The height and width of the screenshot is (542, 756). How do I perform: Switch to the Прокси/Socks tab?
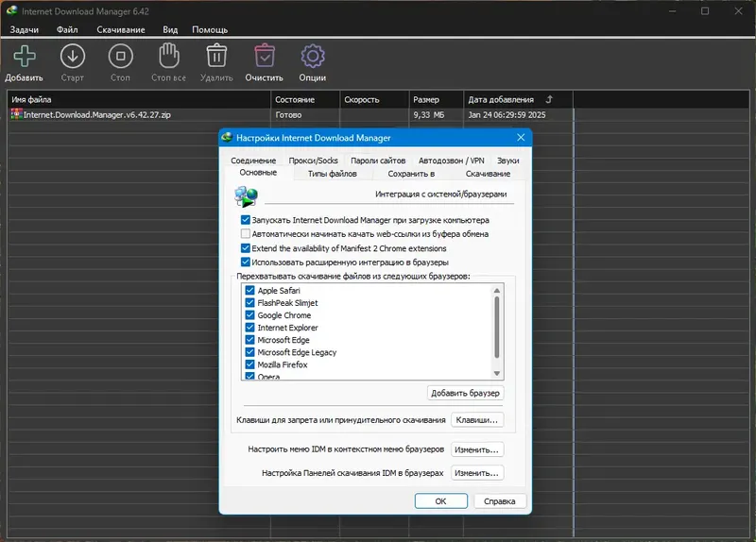(x=313, y=161)
